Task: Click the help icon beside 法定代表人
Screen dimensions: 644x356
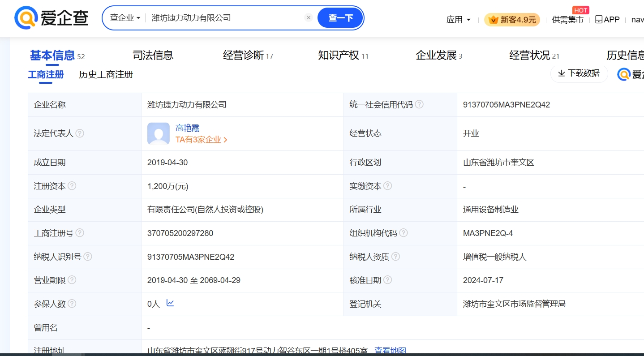Action: [x=80, y=133]
